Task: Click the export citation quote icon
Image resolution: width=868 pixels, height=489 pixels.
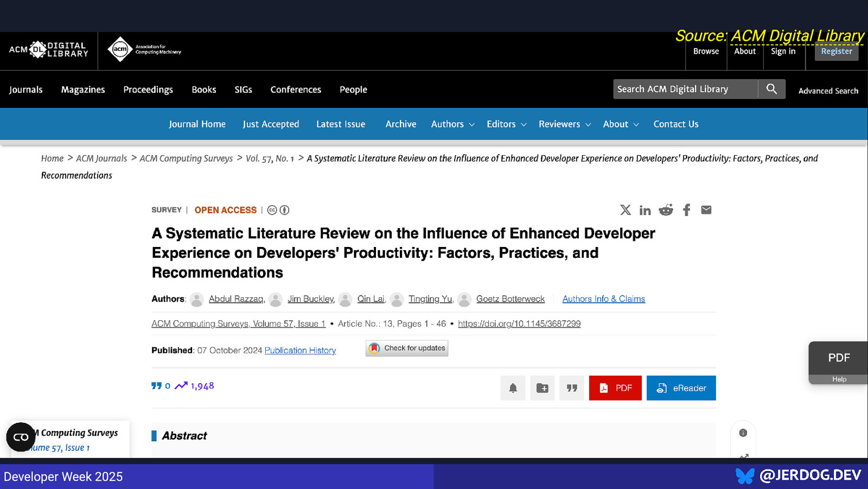Action: click(572, 388)
